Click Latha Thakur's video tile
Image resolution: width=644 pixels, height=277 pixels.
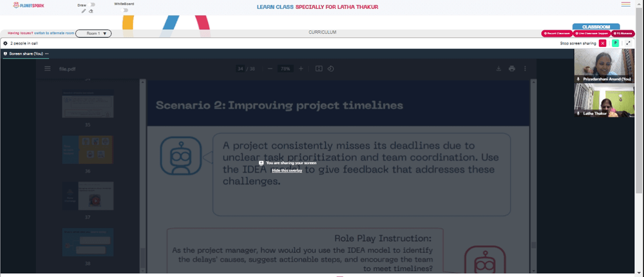pos(604,100)
